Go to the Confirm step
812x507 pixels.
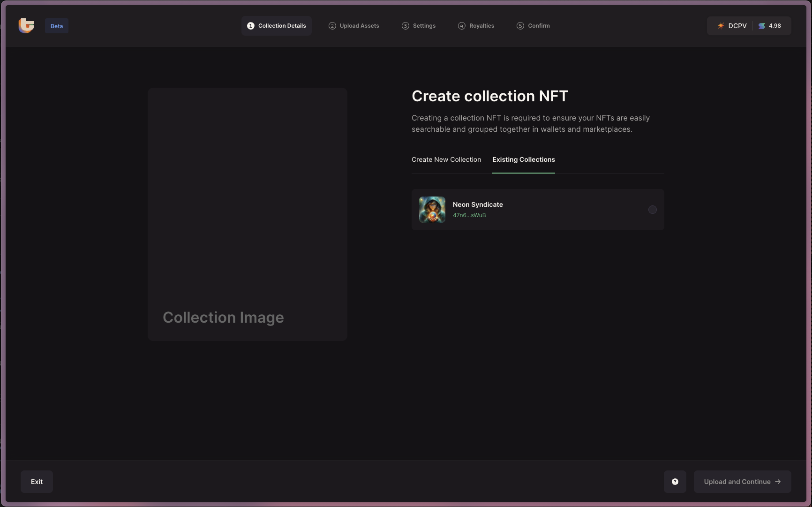tap(533, 26)
